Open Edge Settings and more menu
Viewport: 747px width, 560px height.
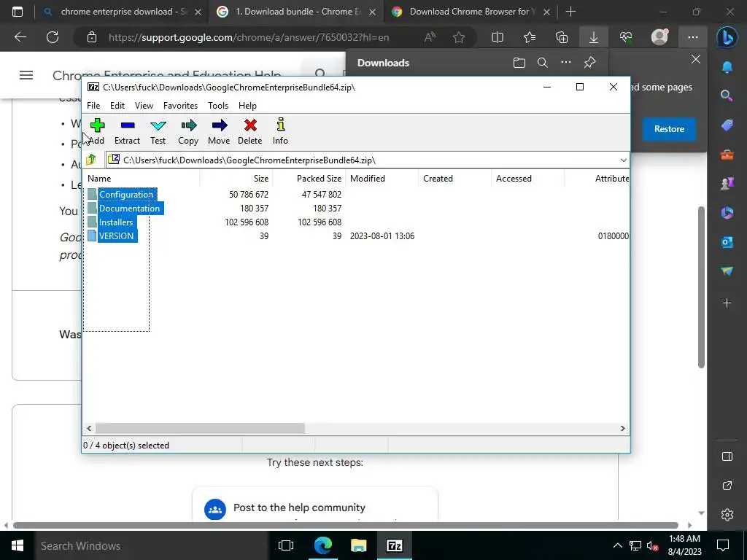693,37
